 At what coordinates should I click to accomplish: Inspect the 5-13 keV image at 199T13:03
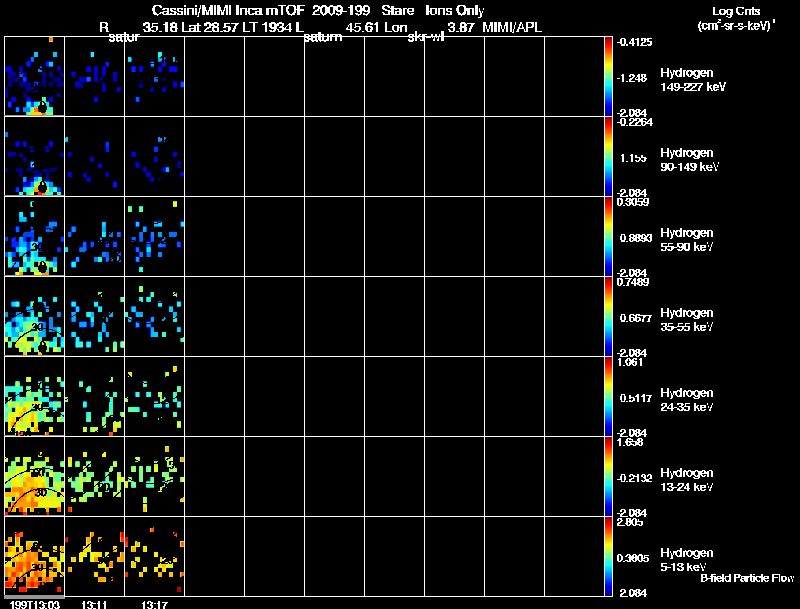(x=35, y=556)
